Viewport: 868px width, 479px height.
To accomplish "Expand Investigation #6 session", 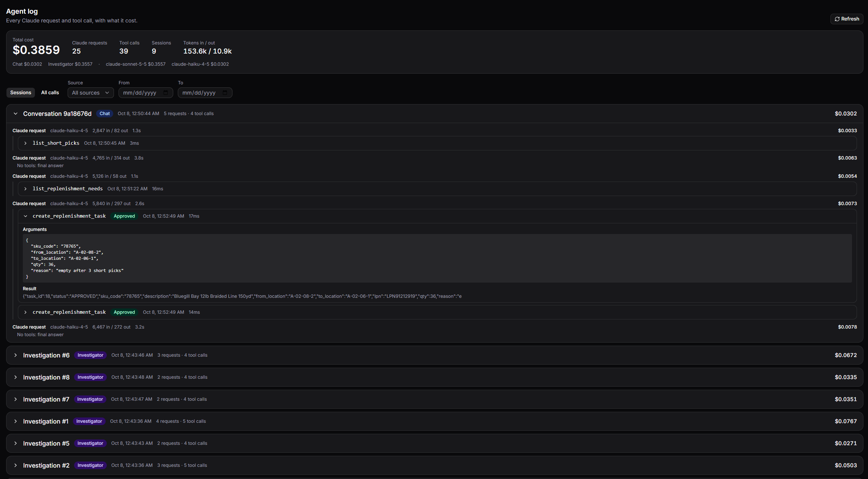I will 16,355.
